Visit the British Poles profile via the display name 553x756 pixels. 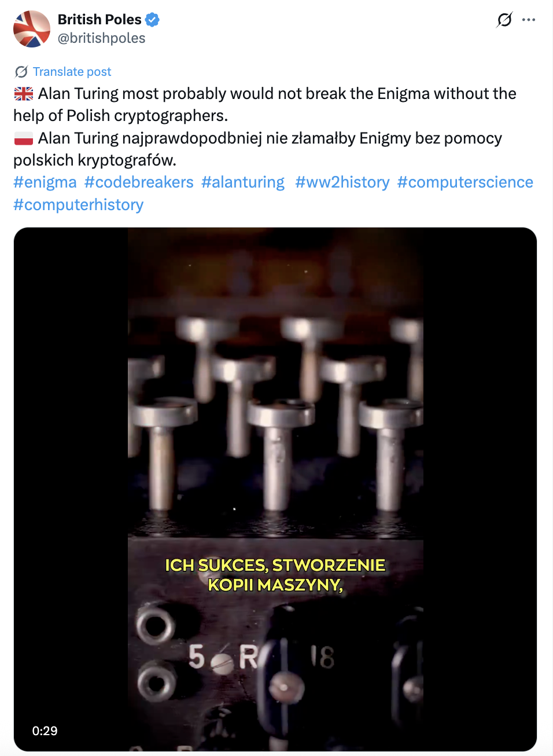pyautogui.click(x=98, y=19)
